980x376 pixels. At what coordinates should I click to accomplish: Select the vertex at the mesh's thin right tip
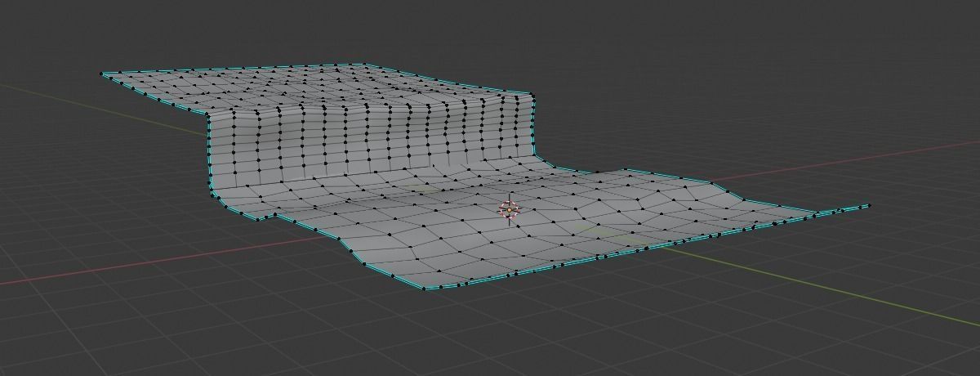coord(868,206)
